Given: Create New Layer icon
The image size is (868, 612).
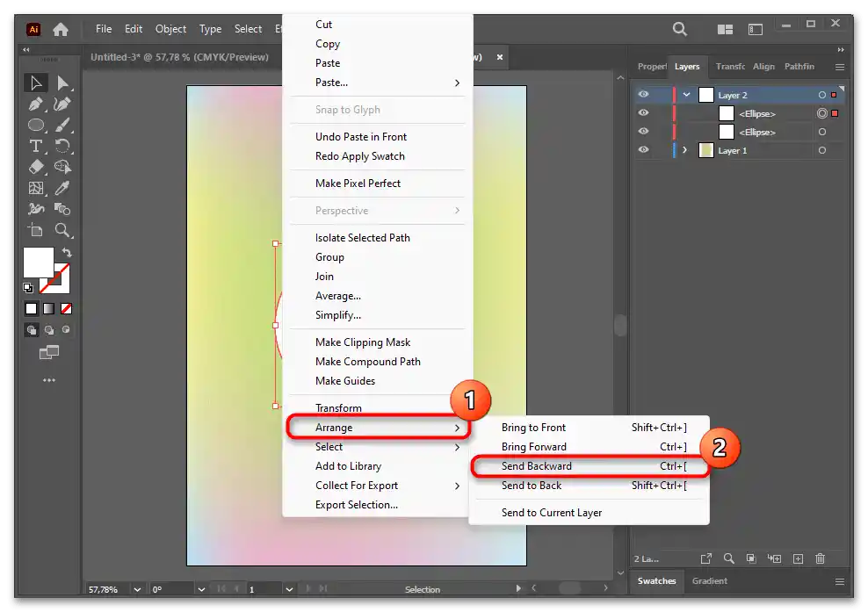Looking at the screenshot, I should click(x=798, y=559).
